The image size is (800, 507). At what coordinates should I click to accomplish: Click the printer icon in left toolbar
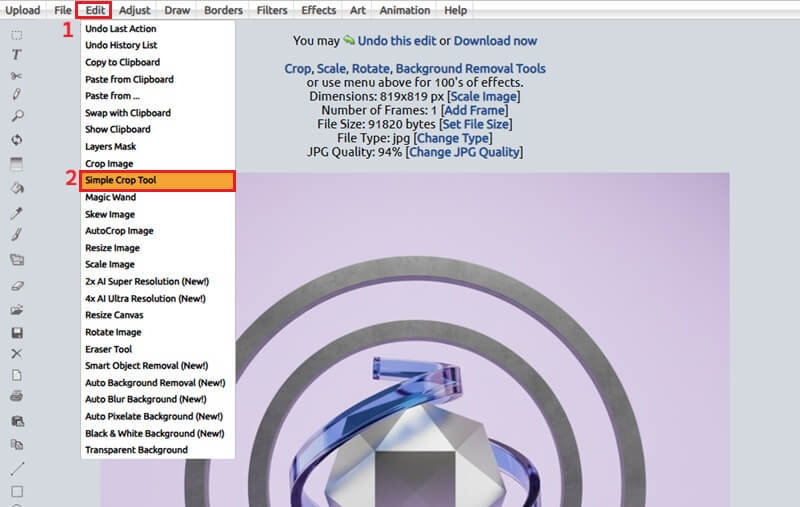pyautogui.click(x=17, y=397)
